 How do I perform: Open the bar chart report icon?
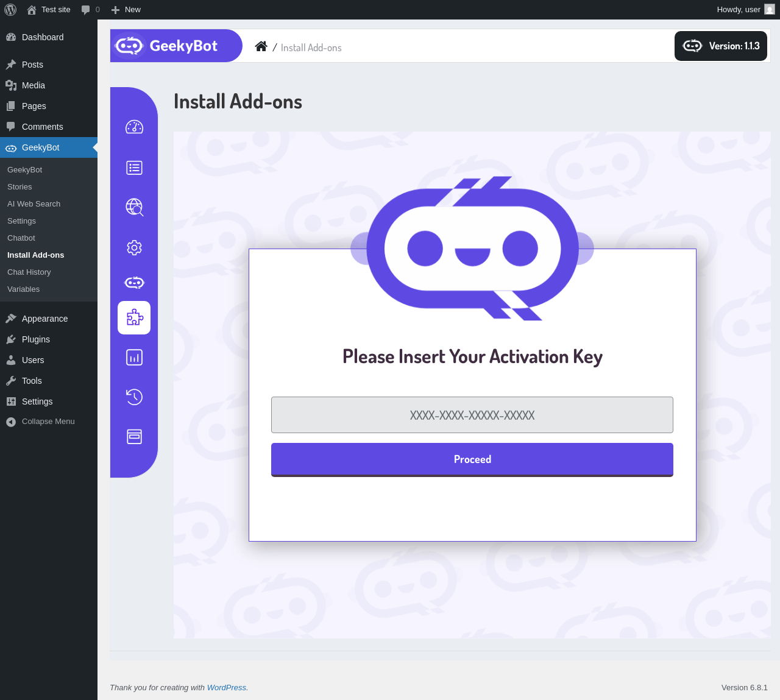point(134,357)
